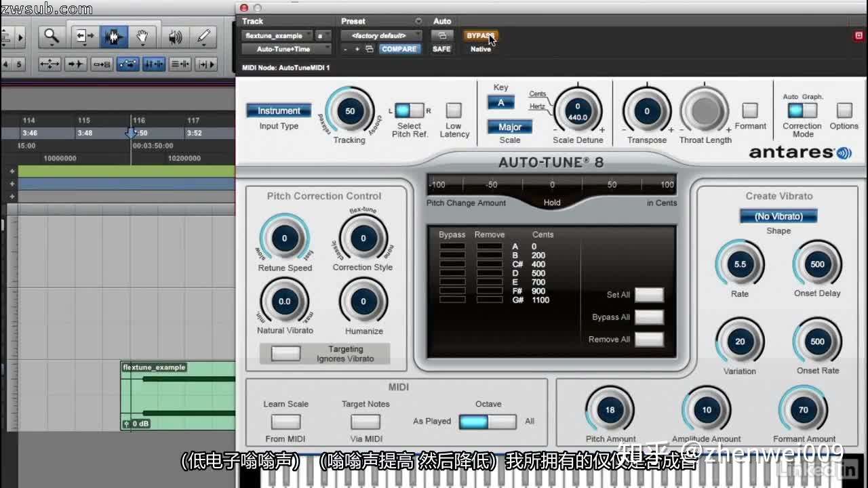Toggle Octave As Played/All switch

pos(488,422)
